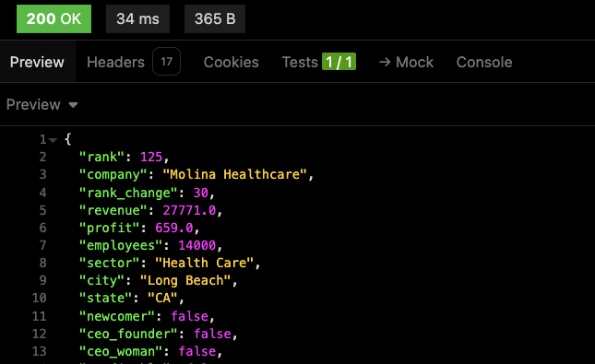Click the "Molina Healthcare" value
This screenshot has height=364, width=595.
pos(234,174)
